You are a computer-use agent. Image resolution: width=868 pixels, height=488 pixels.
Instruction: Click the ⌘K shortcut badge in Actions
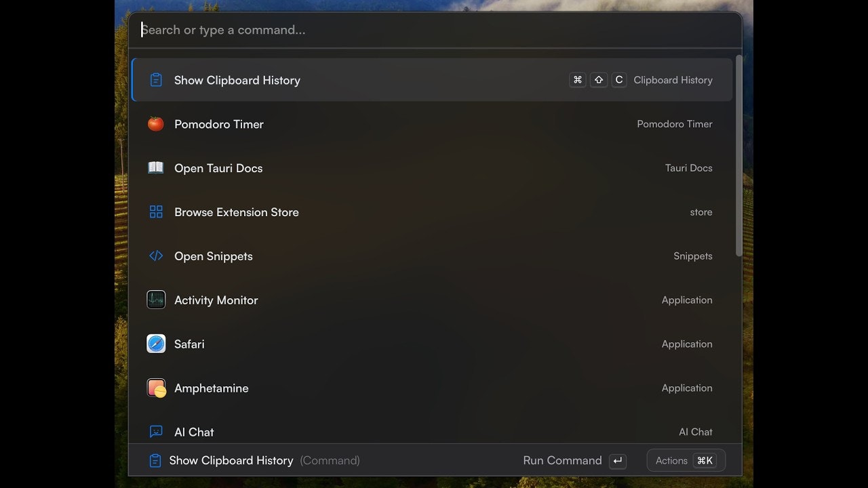click(x=705, y=461)
